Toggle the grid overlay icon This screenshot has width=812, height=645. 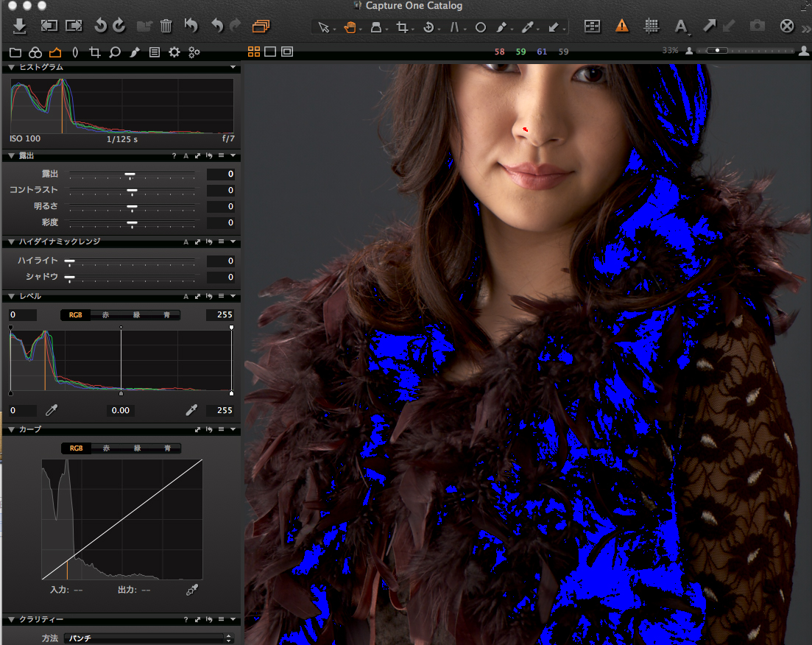[x=651, y=27]
